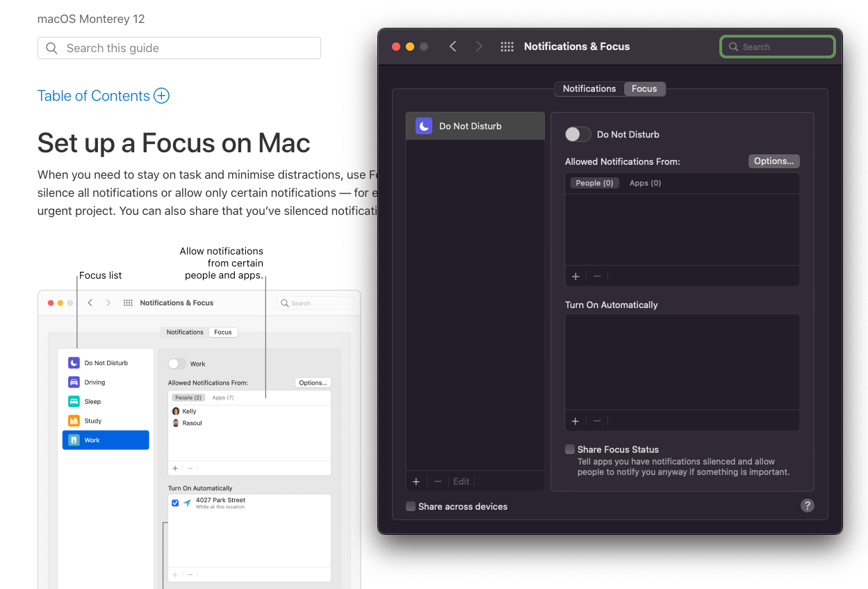The width and height of the screenshot is (868, 589).
Task: Click the Set up a Focus on Mac heading
Action: (x=174, y=143)
